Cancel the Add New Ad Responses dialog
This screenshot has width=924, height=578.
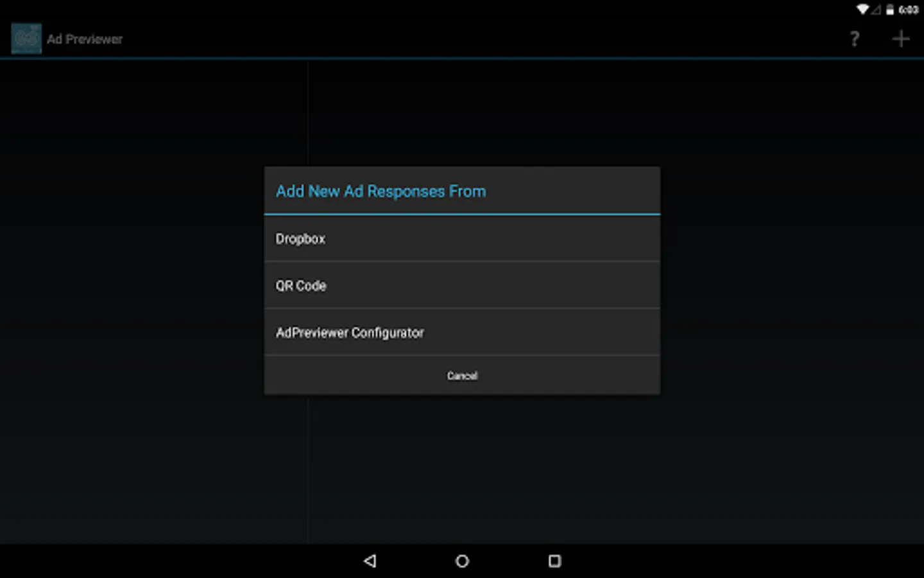click(462, 375)
